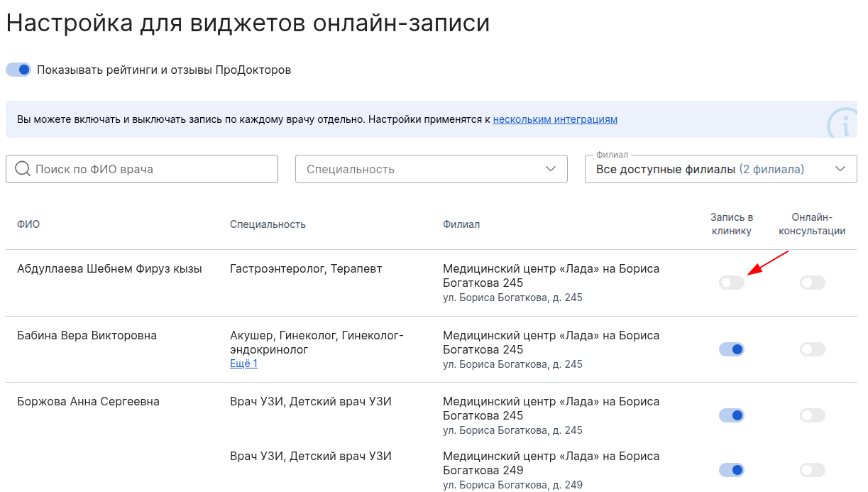Screen dimensions: 868x492
Task: Click the "Запись в клинику" column header
Action: click(x=732, y=224)
